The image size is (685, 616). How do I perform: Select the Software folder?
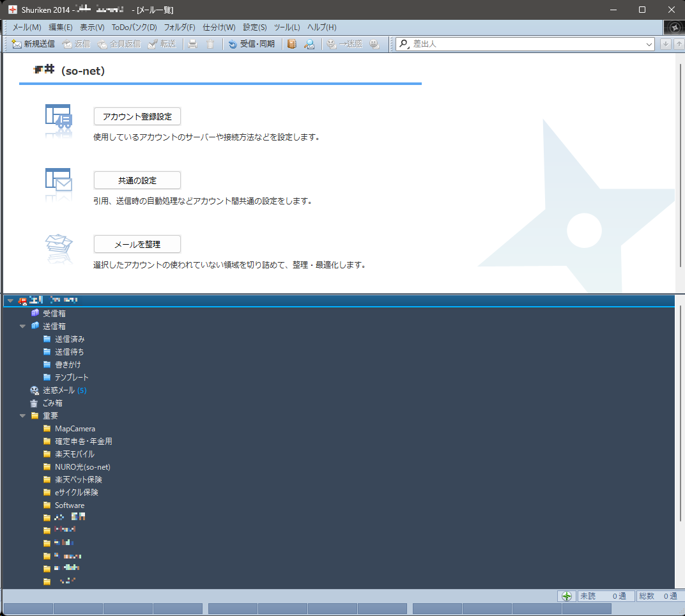[x=70, y=505]
